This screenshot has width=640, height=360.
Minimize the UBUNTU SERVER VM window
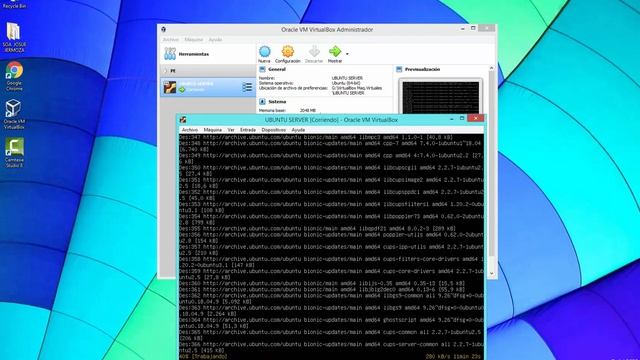[x=451, y=119]
